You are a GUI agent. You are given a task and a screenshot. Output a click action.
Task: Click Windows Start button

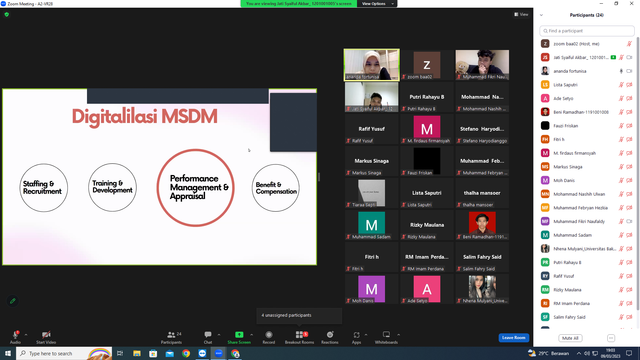point(8,353)
